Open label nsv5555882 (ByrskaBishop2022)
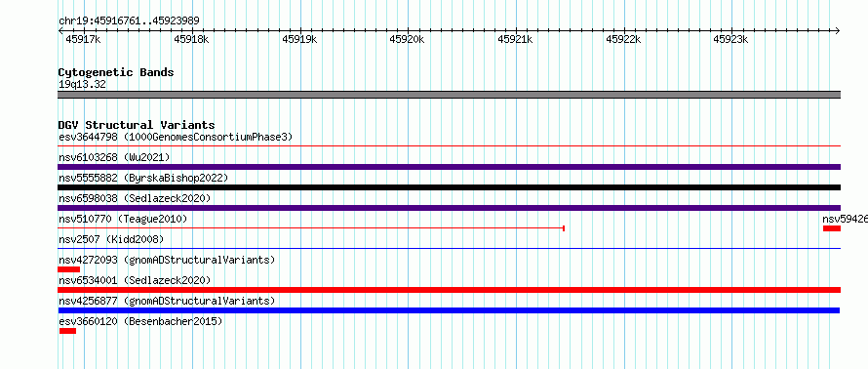 click(x=143, y=178)
